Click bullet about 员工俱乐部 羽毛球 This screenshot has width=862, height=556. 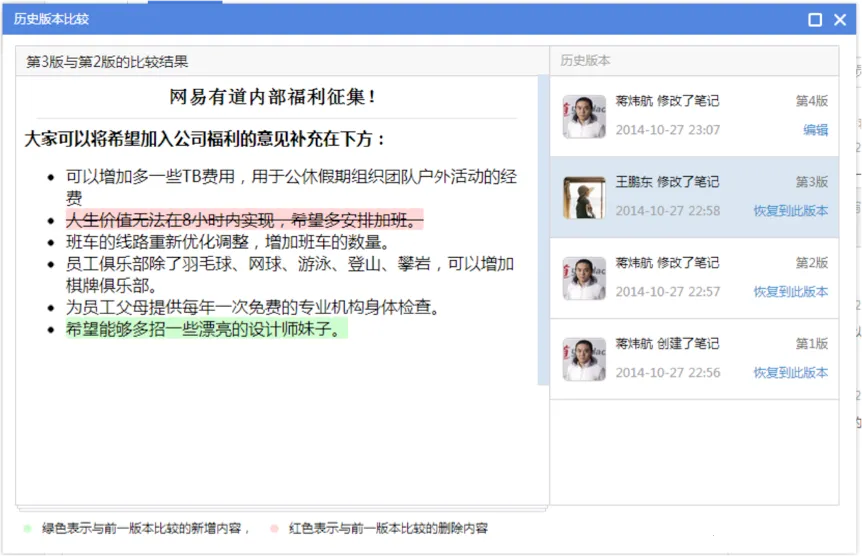coord(290,274)
